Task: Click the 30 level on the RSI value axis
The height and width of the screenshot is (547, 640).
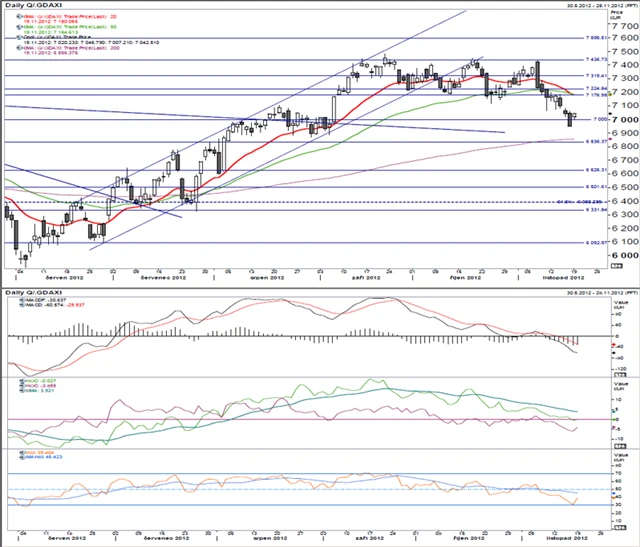Action: [x=619, y=505]
